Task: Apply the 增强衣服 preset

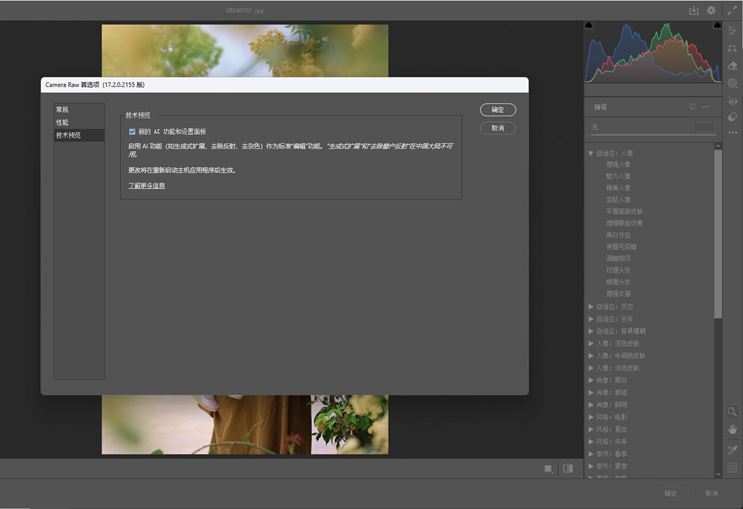Action: click(x=618, y=294)
